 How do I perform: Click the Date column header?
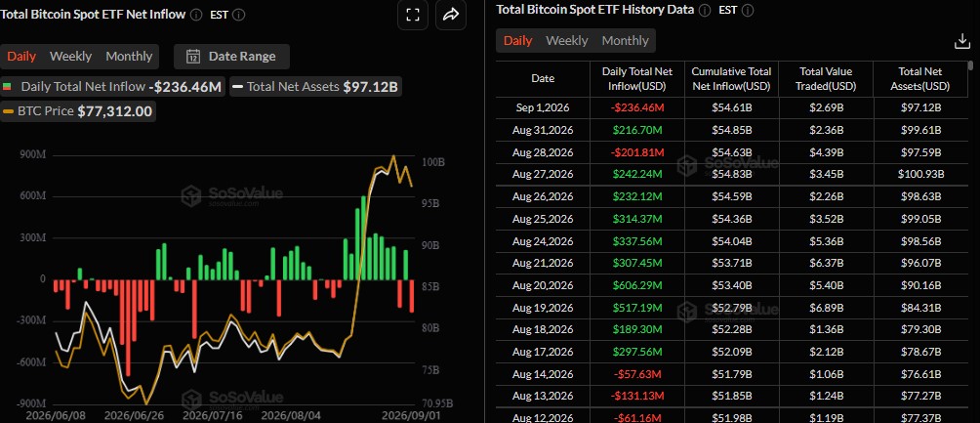point(543,79)
